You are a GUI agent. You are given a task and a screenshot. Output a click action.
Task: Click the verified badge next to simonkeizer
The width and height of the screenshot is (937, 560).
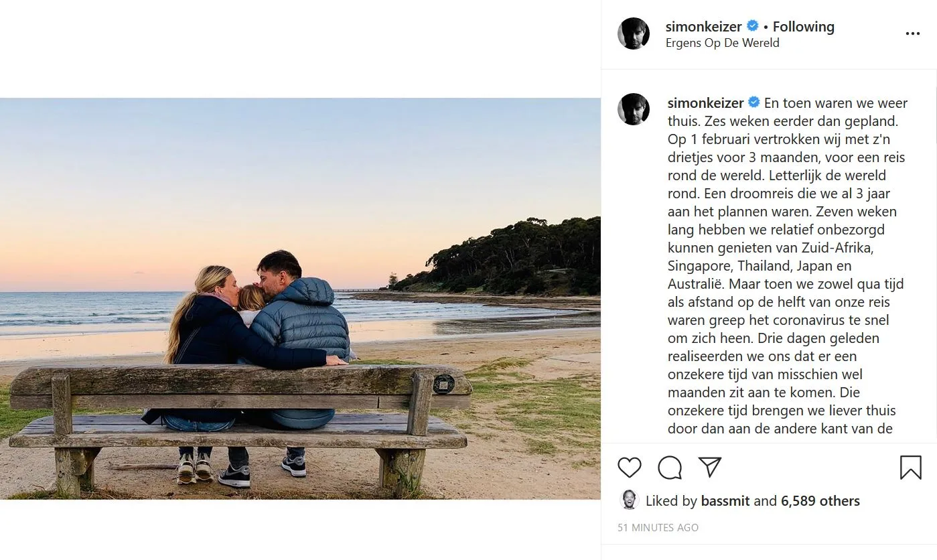coord(753,26)
